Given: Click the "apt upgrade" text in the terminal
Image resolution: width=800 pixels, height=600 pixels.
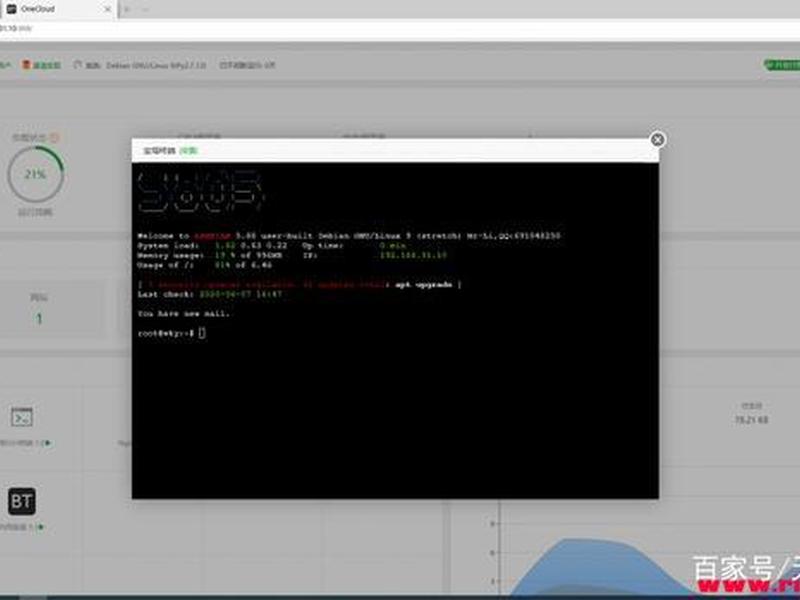Looking at the screenshot, I should (x=423, y=285).
